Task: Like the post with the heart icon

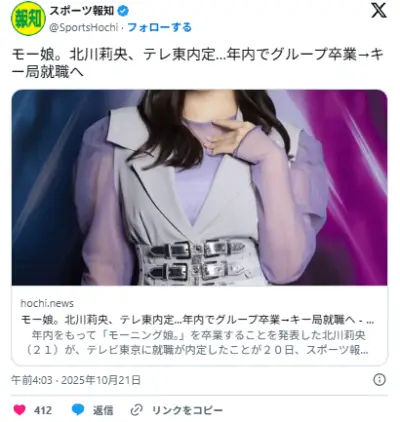Action: (x=19, y=410)
